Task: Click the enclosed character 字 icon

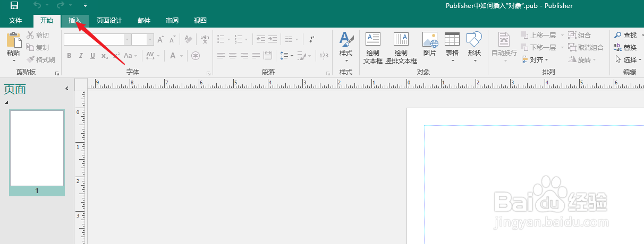Action: point(195,56)
